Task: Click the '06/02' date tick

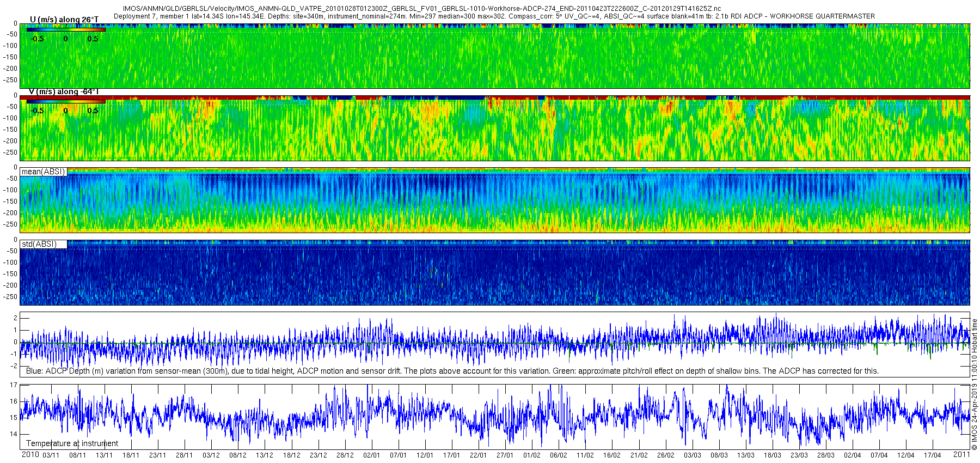Action: pyautogui.click(x=559, y=455)
